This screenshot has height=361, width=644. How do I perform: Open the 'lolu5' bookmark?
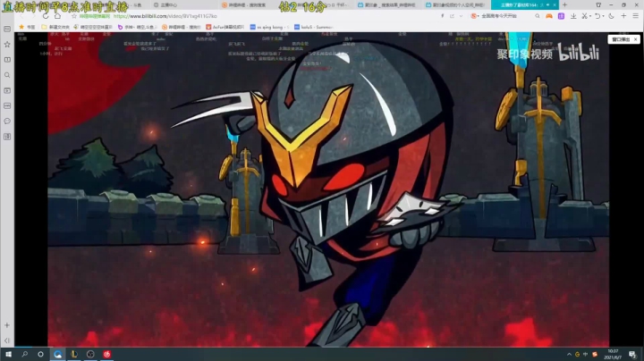313,27
